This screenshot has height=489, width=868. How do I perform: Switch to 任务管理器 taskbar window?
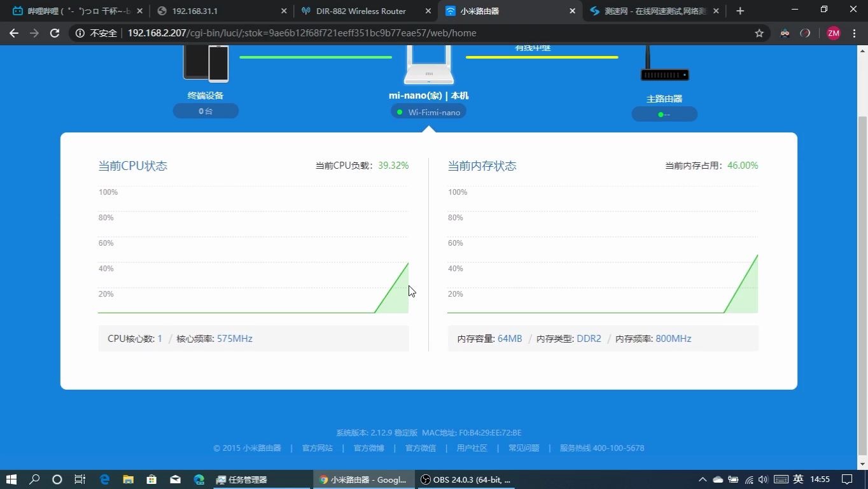click(262, 479)
